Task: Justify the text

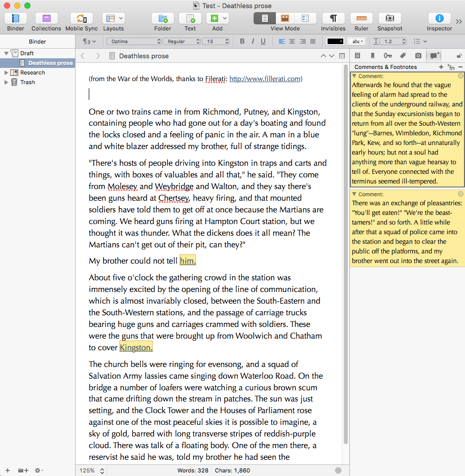Action: (x=313, y=41)
